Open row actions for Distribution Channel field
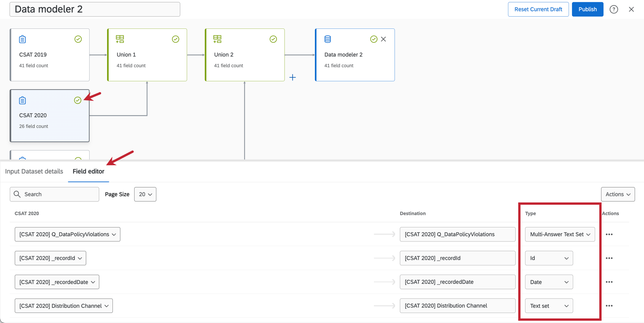Screen dimensions: 644x323 pos(609,306)
